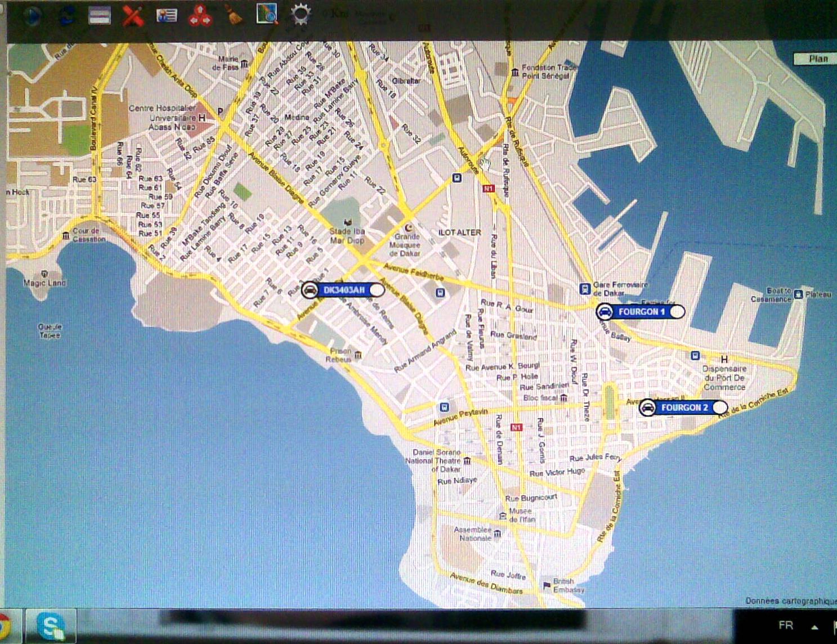Click the Magic Land marker icon
837x644 pixels.
[44, 274]
